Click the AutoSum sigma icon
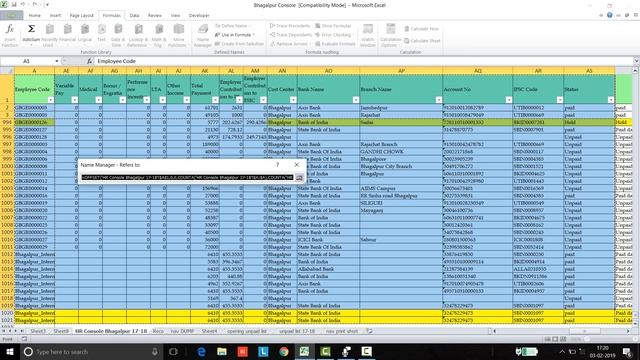The height and width of the screenshot is (360, 640). click(31, 29)
